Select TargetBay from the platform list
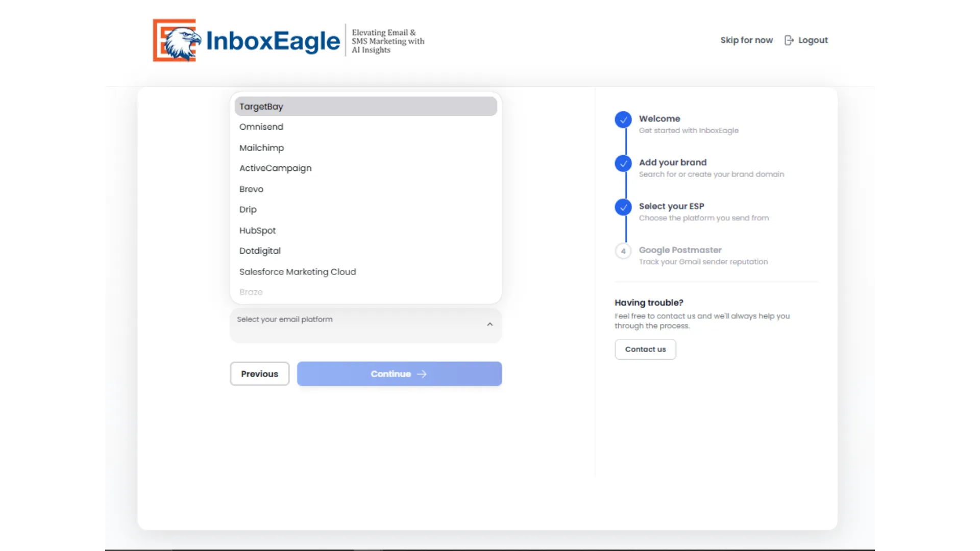Viewport: 980px width, 551px height. (x=365, y=106)
